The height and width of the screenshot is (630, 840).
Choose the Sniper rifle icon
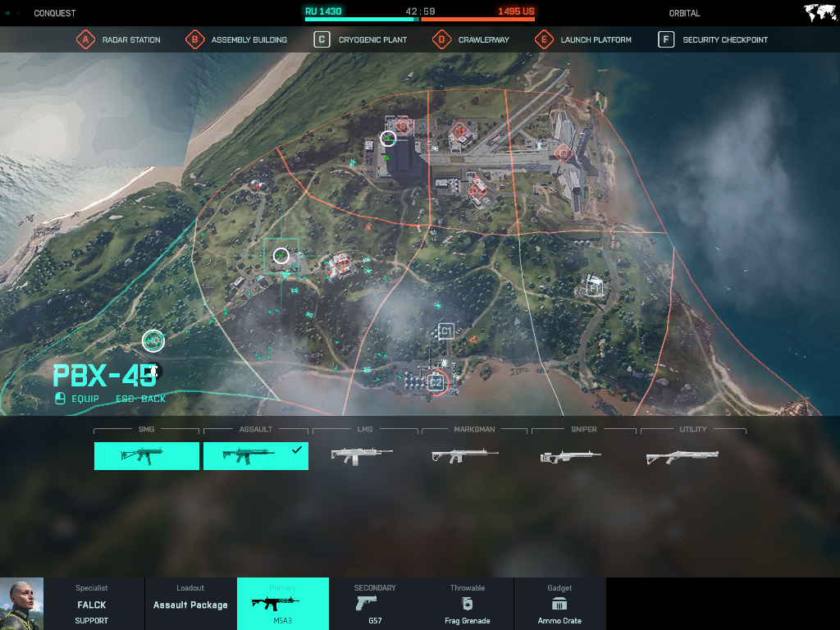(x=571, y=456)
